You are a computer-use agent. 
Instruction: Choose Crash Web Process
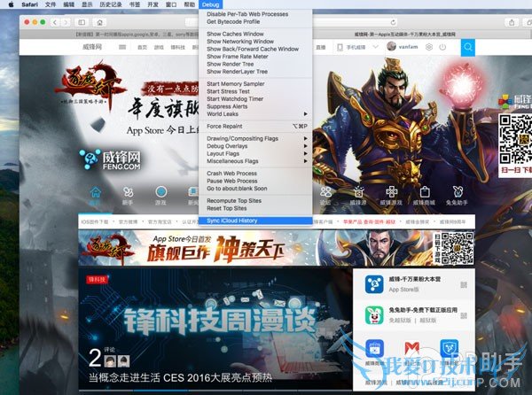click(x=255, y=173)
